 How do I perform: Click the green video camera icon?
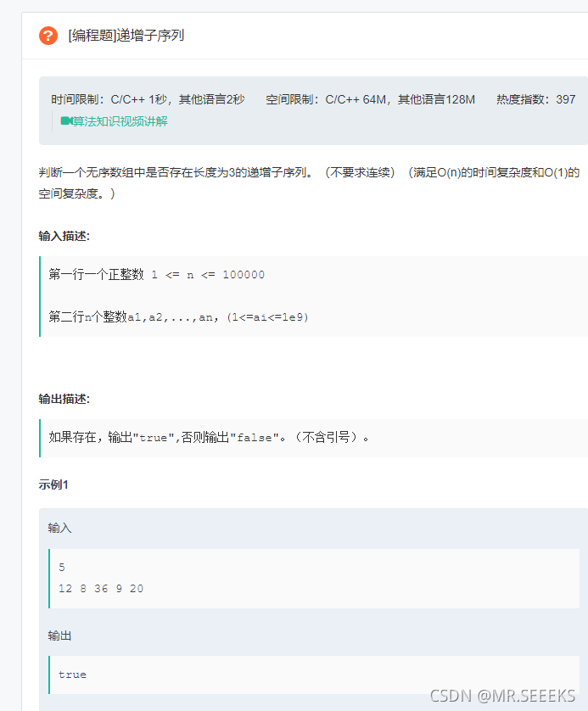click(66, 121)
